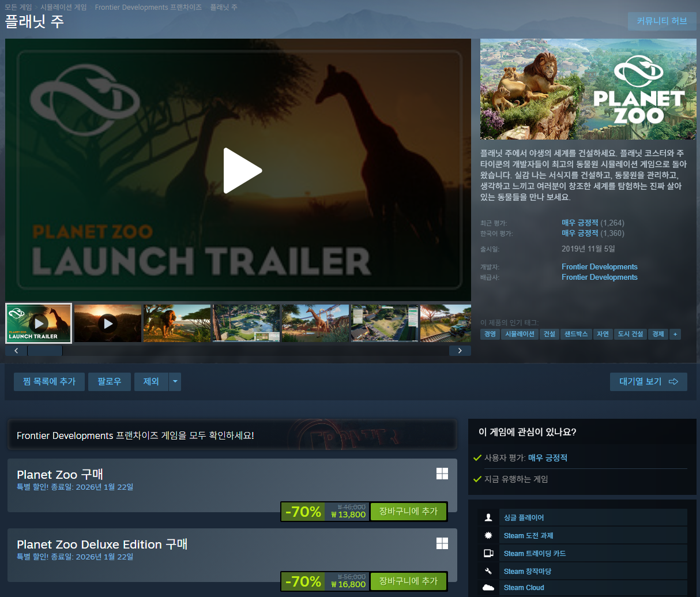This screenshot has height=597, width=700.
Task: Toggle ignore with 제외 button
Action: (x=151, y=382)
